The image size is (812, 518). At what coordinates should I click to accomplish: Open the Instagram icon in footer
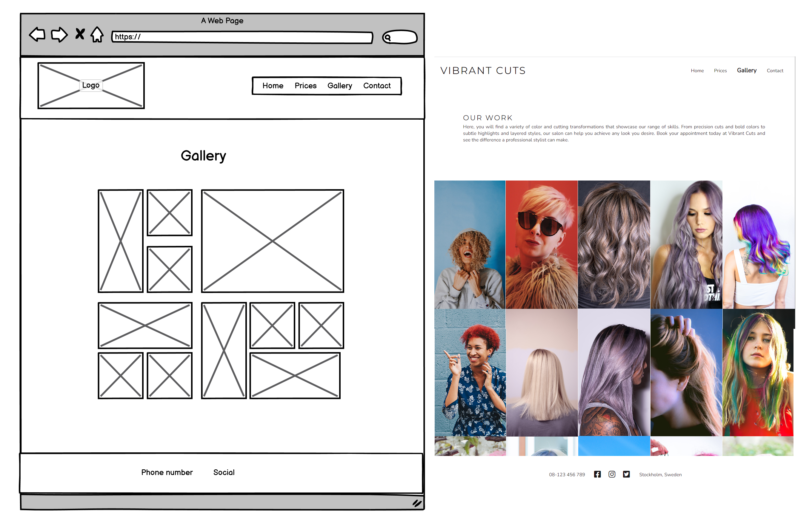tap(612, 474)
